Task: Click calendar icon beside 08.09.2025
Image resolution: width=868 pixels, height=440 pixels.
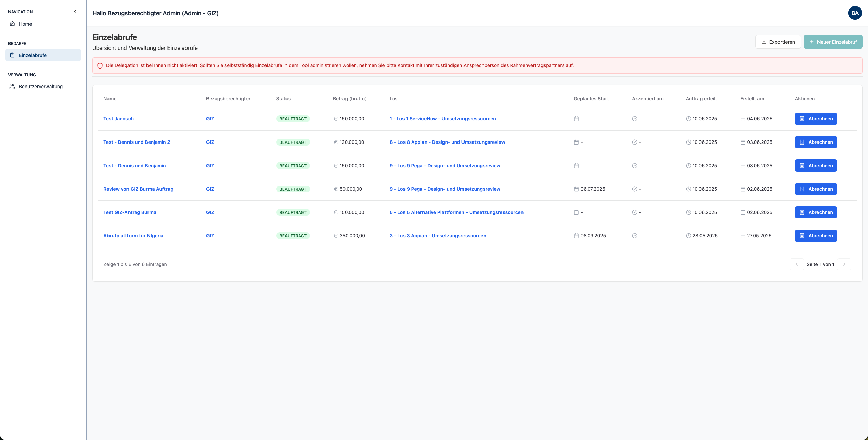Action: click(x=576, y=236)
